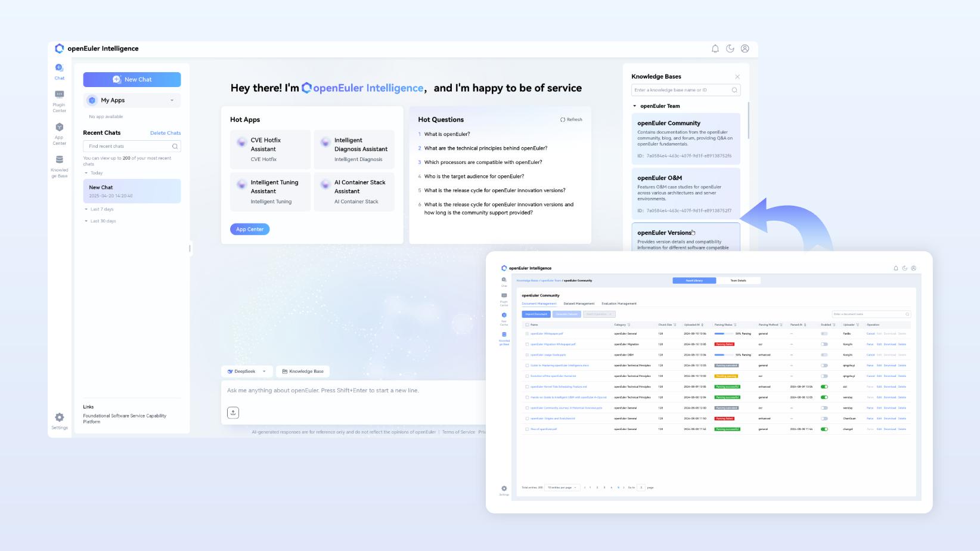Toggle Enabled switch for openEuler Origins and Evolution row

coord(824,419)
